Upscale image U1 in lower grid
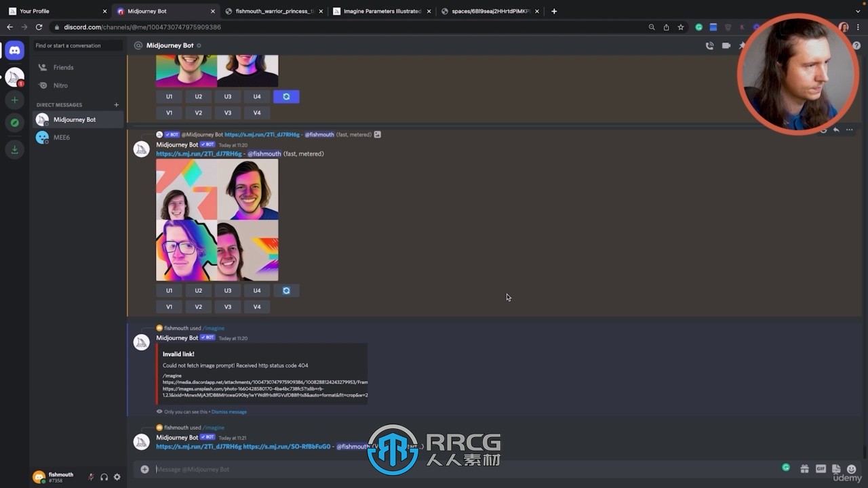Viewport: 868px width, 488px height. [169, 290]
